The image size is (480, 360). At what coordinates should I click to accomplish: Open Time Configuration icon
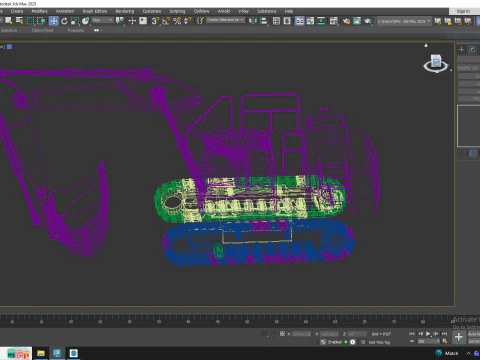(x=445, y=341)
